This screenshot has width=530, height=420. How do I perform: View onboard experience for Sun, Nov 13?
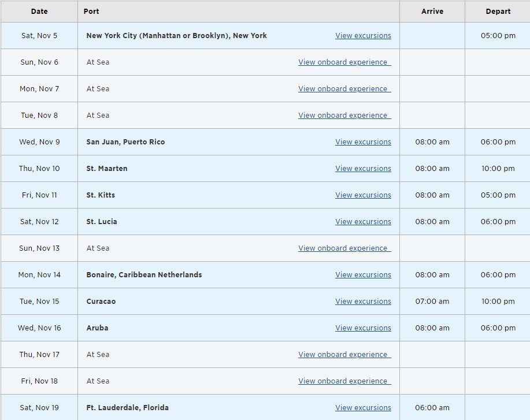click(344, 248)
